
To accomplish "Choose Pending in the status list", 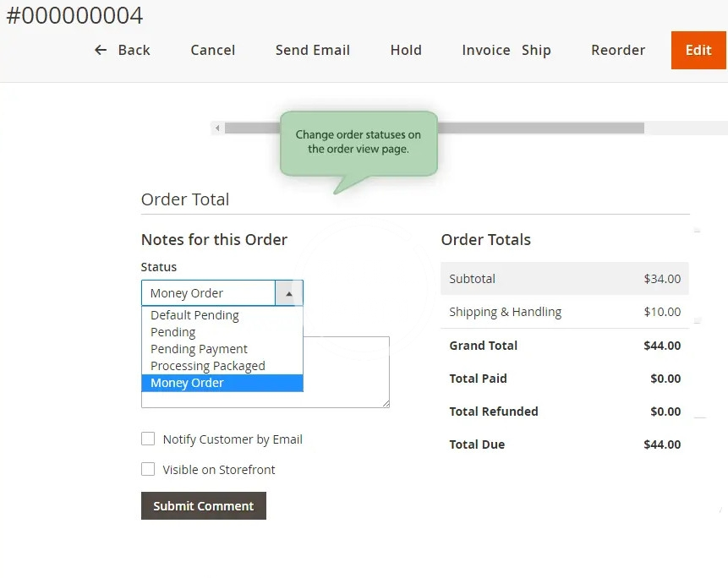I will [172, 332].
